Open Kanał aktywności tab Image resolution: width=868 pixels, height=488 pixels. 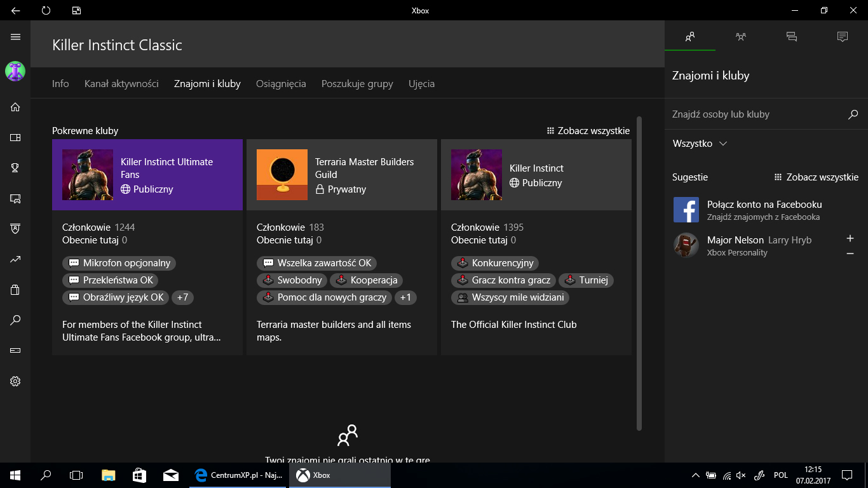click(x=121, y=83)
